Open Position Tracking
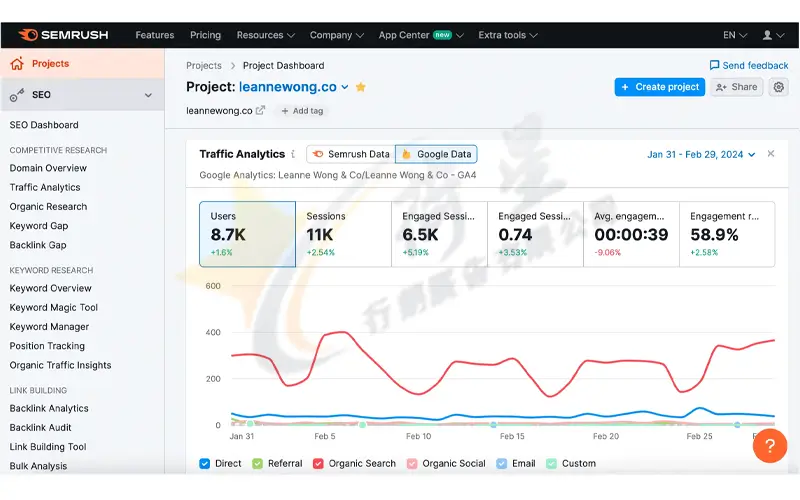Screen dimensions: 800x500 click(x=47, y=346)
